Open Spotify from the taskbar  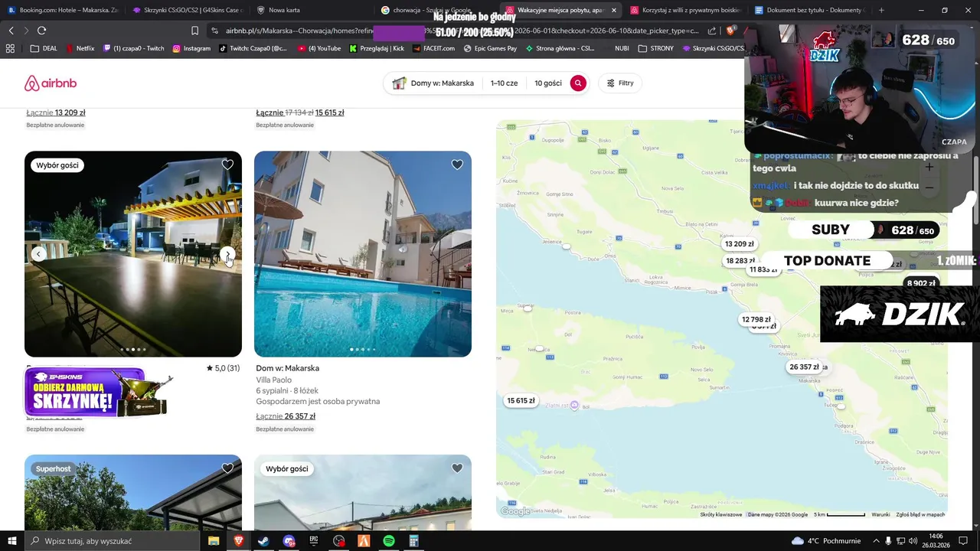(x=389, y=541)
